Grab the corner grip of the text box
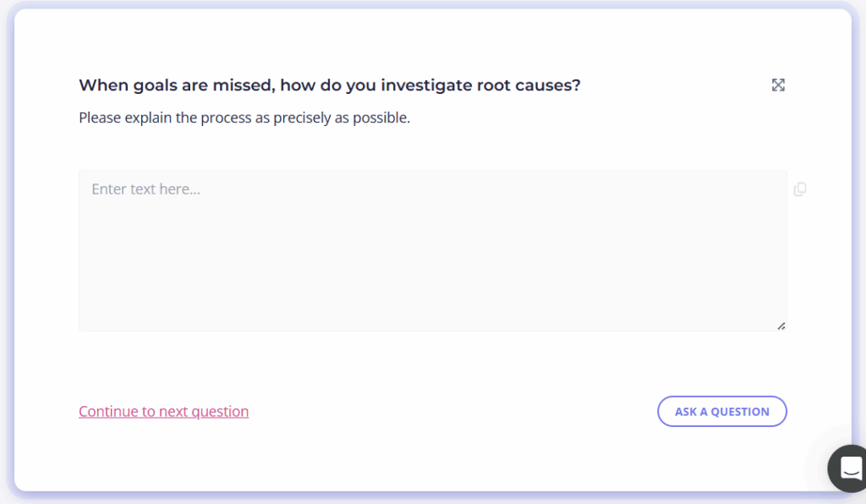This screenshot has height=504, width=866. (x=781, y=326)
